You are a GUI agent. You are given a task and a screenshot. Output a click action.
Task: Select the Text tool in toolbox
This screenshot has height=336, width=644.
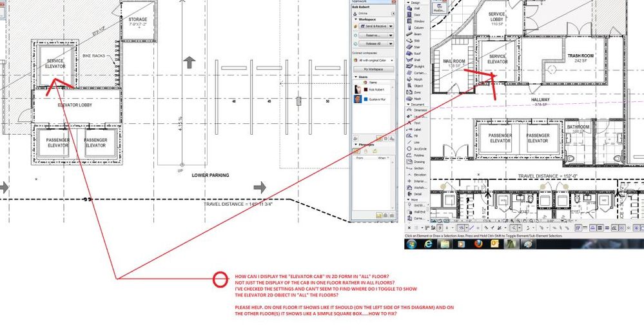click(414, 123)
